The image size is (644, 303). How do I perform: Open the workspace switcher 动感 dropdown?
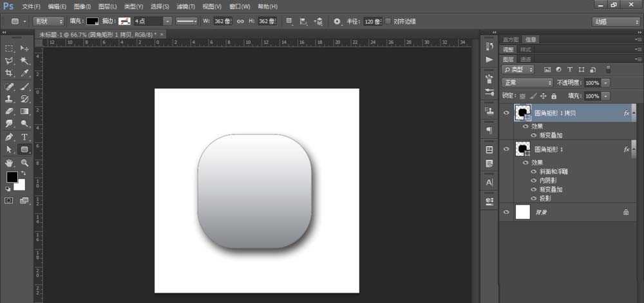[x=615, y=21]
